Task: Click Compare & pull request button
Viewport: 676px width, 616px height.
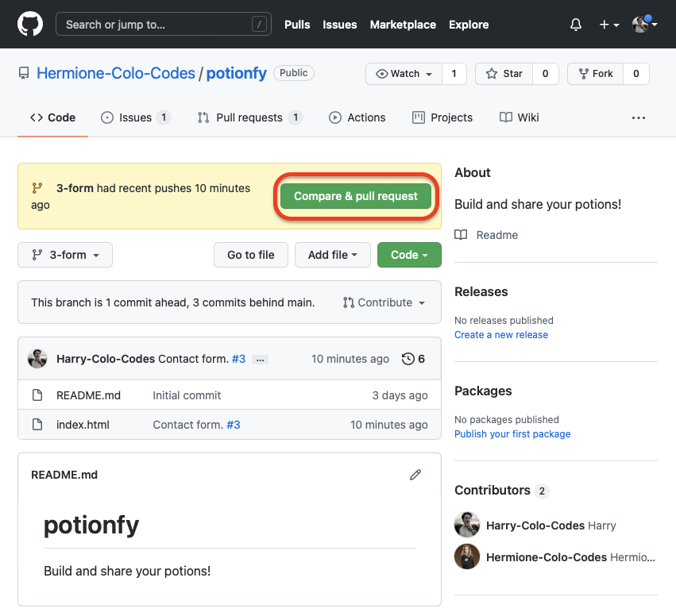Action: (x=355, y=196)
